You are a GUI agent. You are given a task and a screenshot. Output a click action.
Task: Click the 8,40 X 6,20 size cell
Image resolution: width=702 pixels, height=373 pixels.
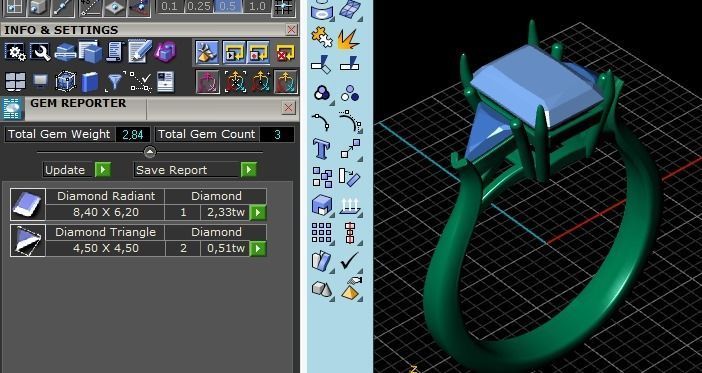tap(106, 212)
